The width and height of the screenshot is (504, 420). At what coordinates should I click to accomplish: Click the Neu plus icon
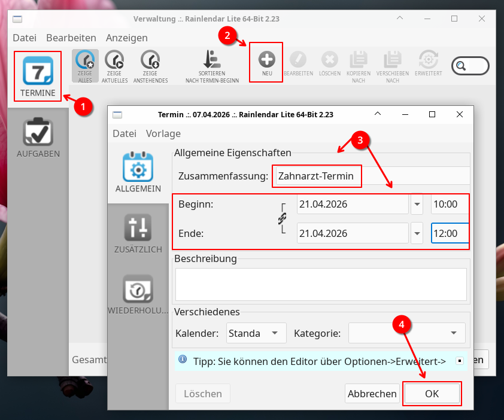tap(266, 62)
